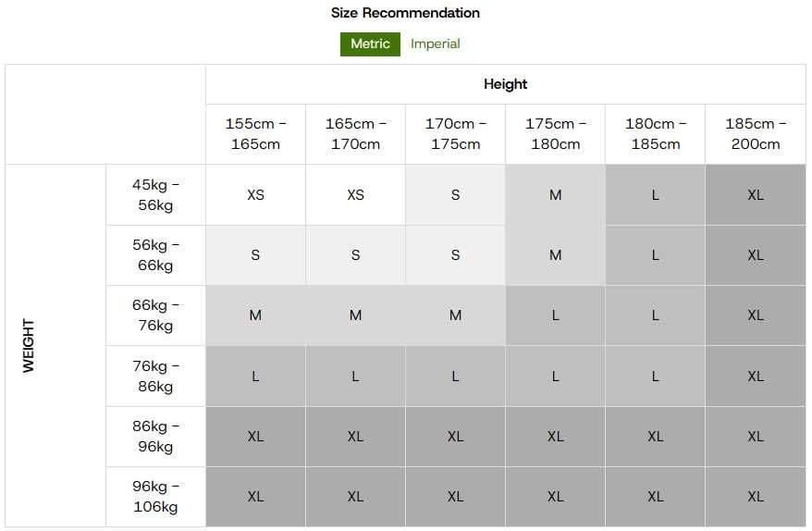
Task: Select M cell for 56kg–66kg and 175cm–180cm
Action: 555,255
